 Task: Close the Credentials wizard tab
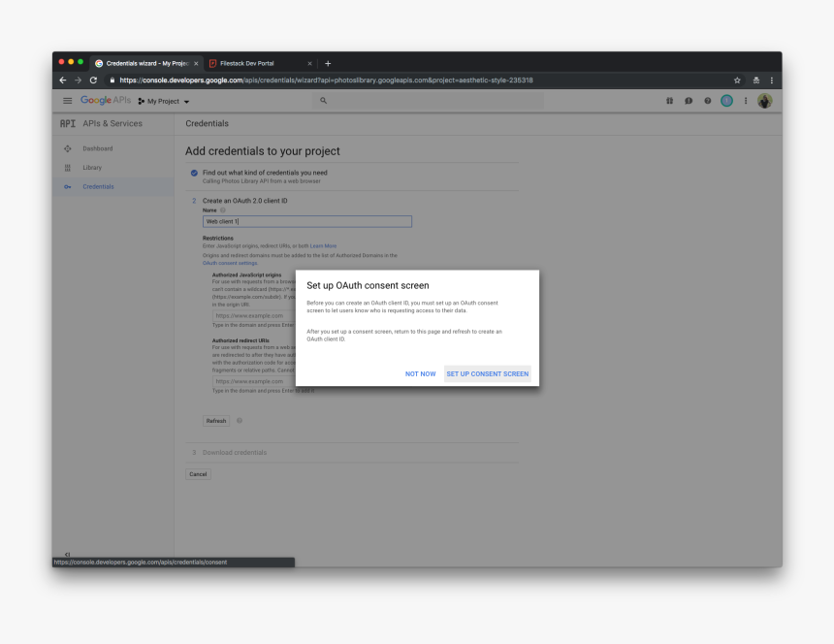click(x=196, y=63)
